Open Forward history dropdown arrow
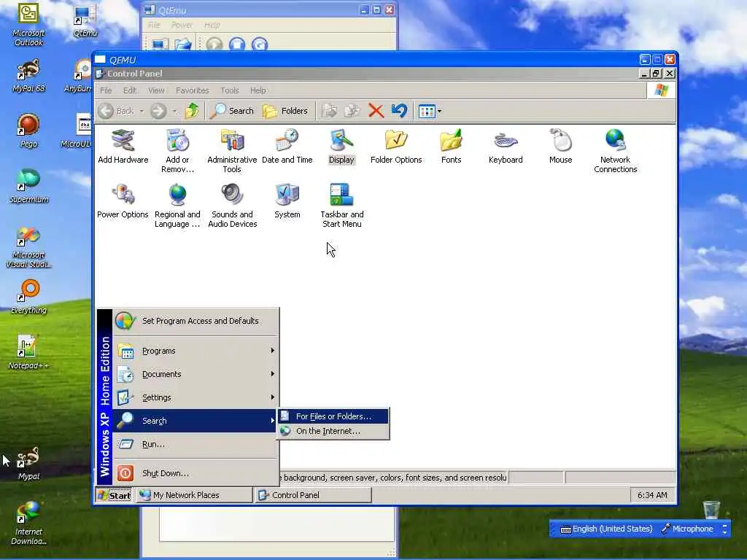Viewport: 747px width, 560px height. point(175,112)
